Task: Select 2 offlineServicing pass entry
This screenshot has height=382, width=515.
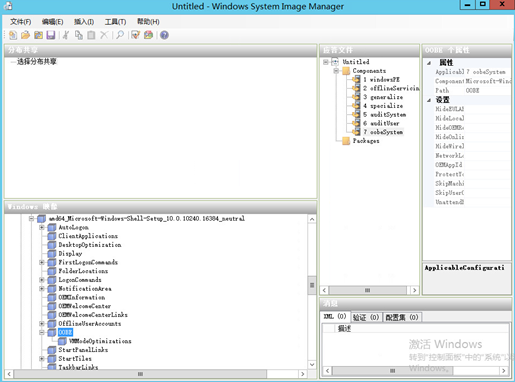Action: (x=391, y=88)
